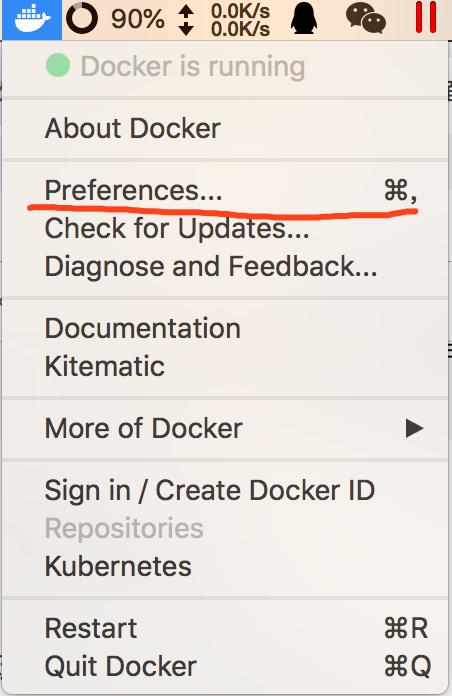Restart Docker from the menu

click(x=225, y=629)
